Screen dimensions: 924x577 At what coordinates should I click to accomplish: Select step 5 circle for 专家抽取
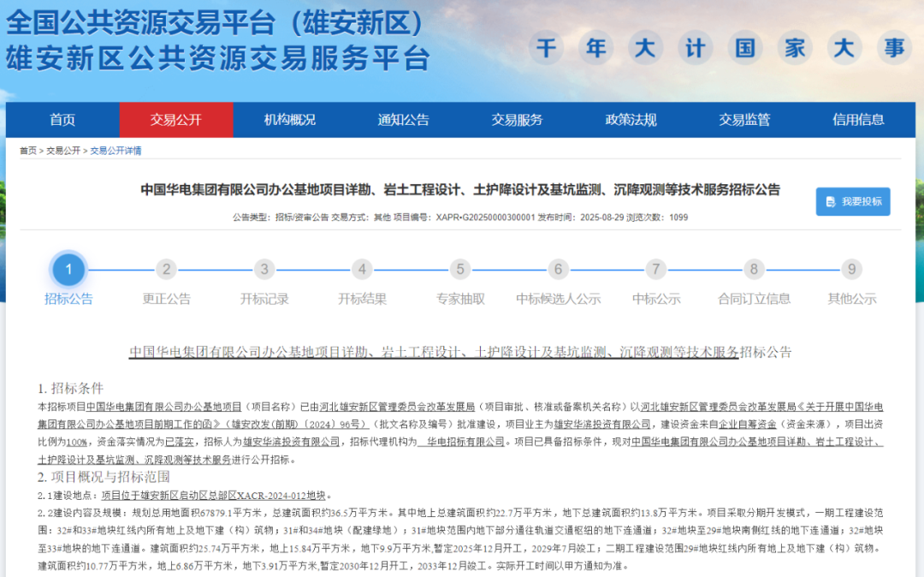(x=460, y=270)
